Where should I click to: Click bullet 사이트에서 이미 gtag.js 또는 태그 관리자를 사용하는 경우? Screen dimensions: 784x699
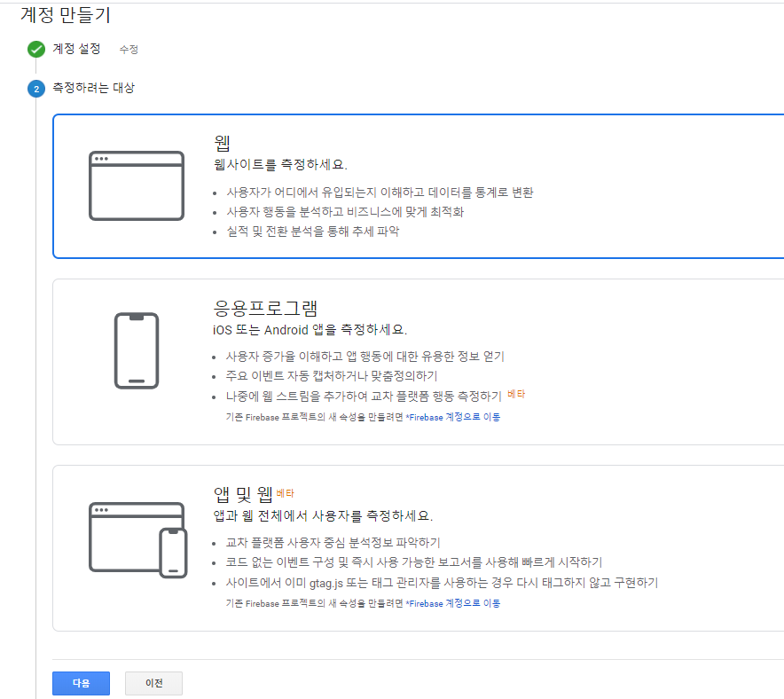click(442, 583)
